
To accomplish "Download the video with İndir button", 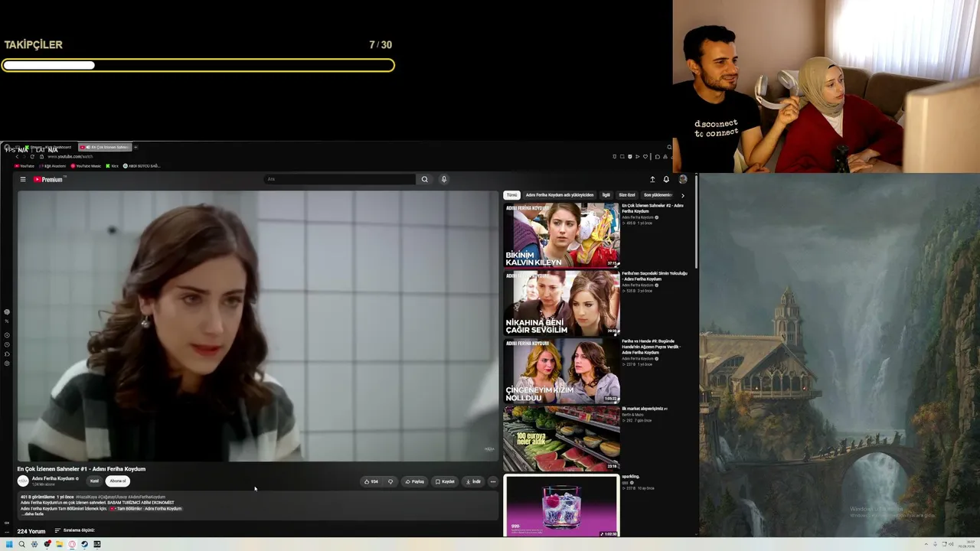I will (x=473, y=481).
